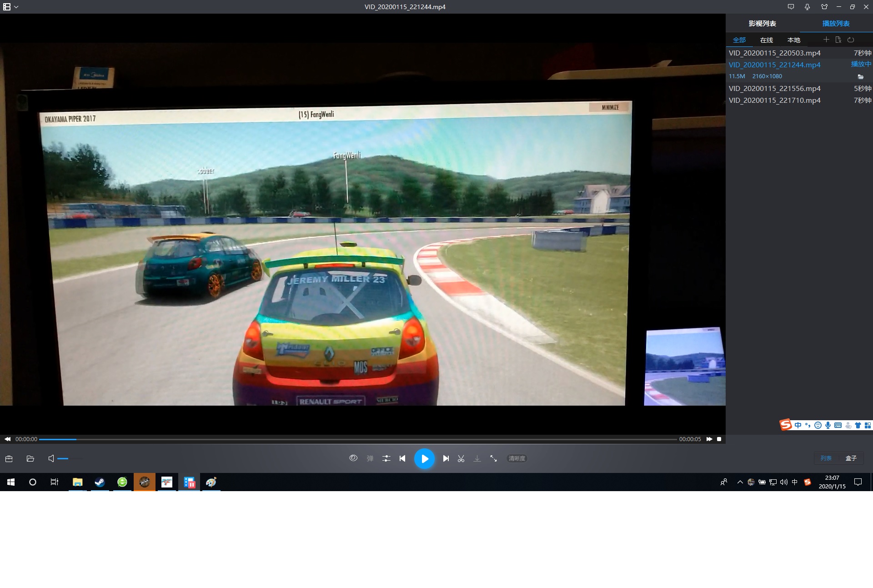The width and height of the screenshot is (873, 588).
Task: Open Steam from the taskbar
Action: 100,482
